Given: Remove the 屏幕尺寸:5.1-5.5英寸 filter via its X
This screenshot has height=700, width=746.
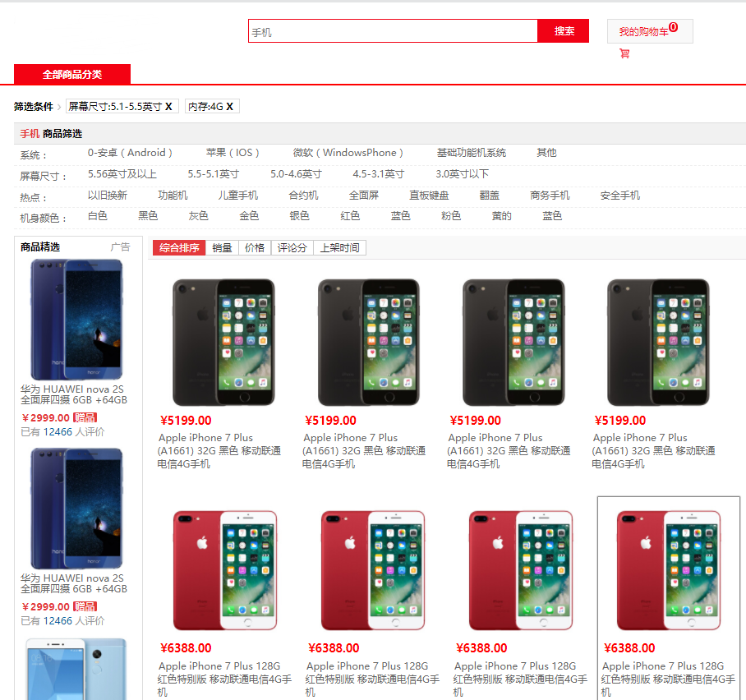Looking at the screenshot, I should 168,107.
